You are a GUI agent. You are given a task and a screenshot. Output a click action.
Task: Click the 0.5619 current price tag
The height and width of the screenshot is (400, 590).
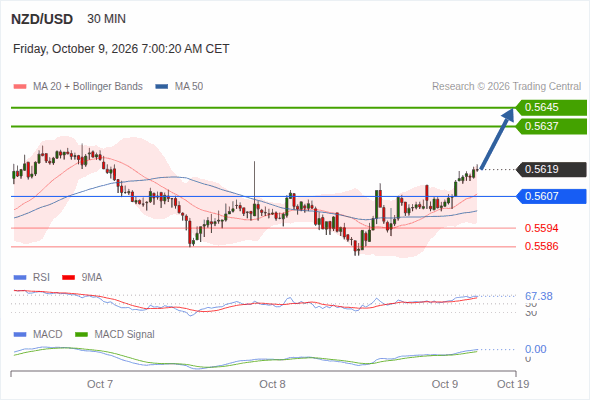click(551, 169)
